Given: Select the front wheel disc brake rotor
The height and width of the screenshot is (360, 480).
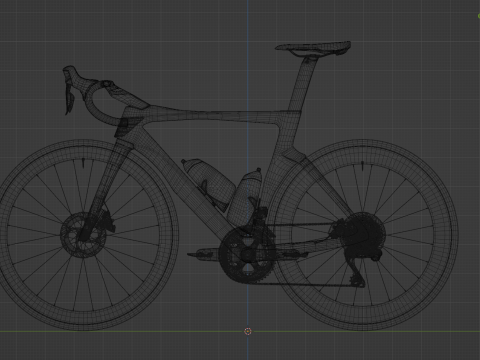Looking at the screenshot, I should tap(83, 234).
